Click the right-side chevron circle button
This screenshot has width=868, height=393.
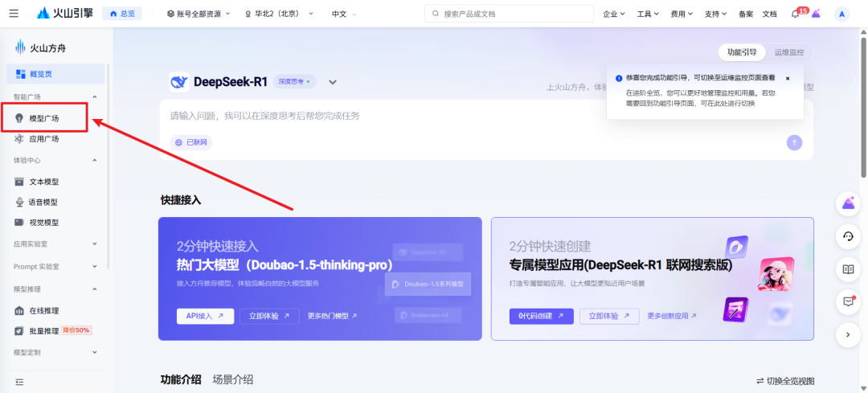click(848, 334)
